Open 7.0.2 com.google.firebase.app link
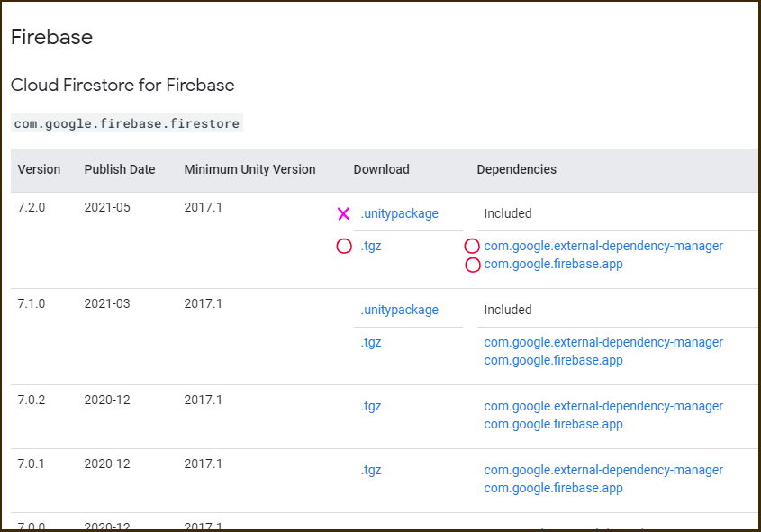Image resolution: width=761 pixels, height=532 pixels. [x=553, y=424]
